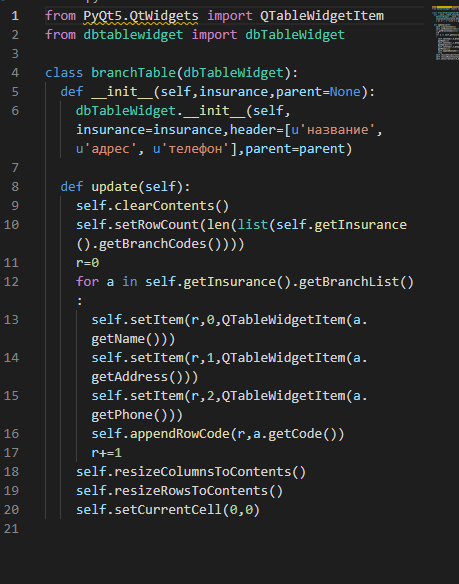This screenshot has height=584, width=459.
Task: Click line number 12 in the gutter
Action: pyautogui.click(x=11, y=282)
